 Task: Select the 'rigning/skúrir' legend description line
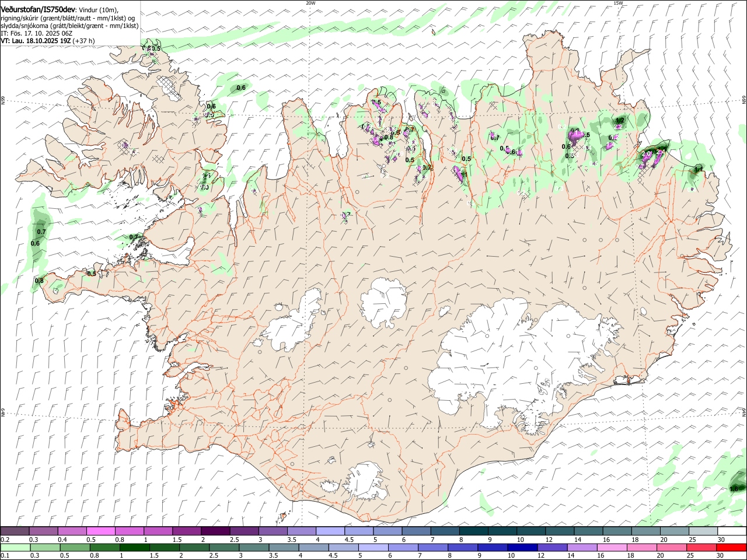coord(68,18)
